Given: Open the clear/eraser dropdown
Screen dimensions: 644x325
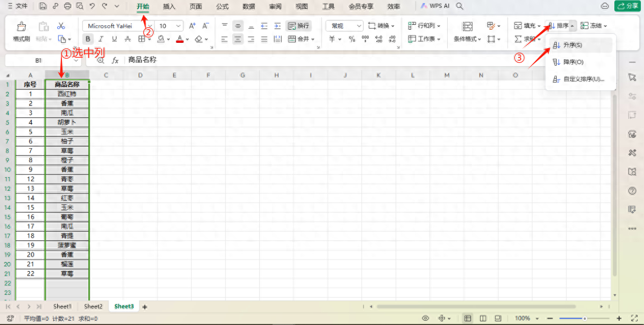Looking at the screenshot, I should pos(205,39).
